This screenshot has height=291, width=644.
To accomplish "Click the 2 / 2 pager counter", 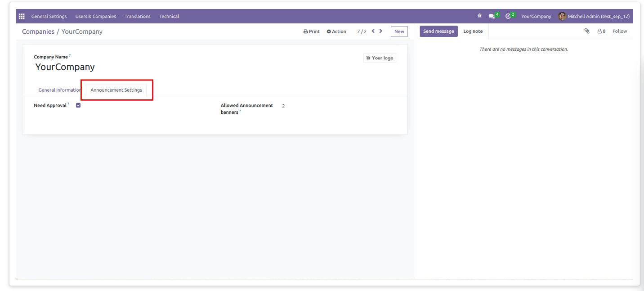I will pos(362,31).
